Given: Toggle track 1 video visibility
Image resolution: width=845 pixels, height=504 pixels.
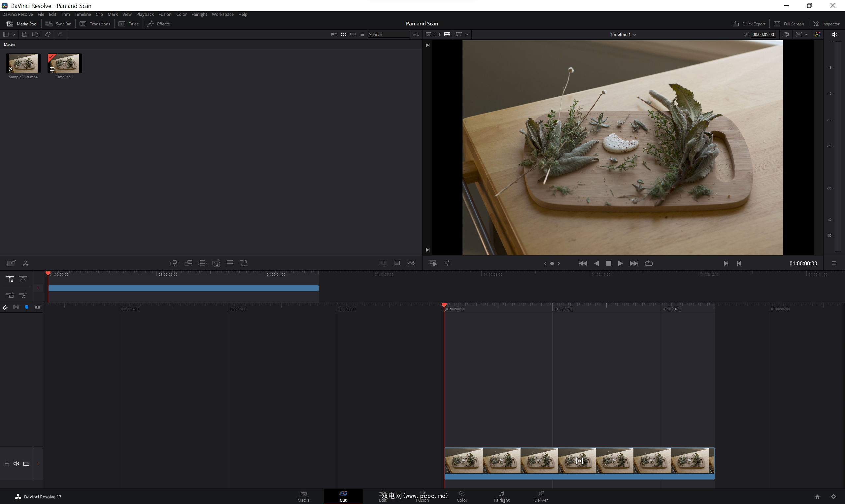Looking at the screenshot, I should pyautogui.click(x=26, y=464).
